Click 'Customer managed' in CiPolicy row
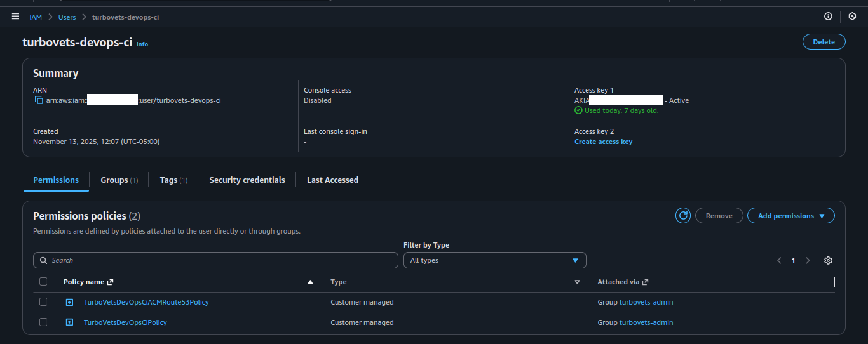868x344 pixels. [x=362, y=322]
